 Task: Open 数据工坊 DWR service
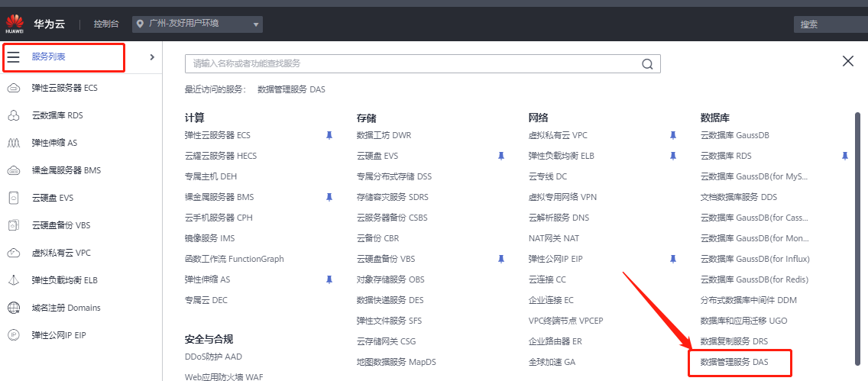point(384,135)
